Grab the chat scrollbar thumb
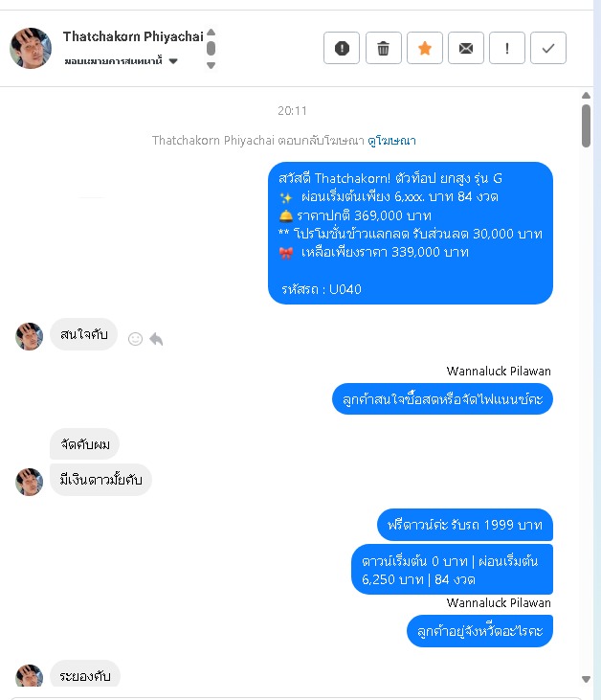This screenshot has height=700, width=601. 587,125
